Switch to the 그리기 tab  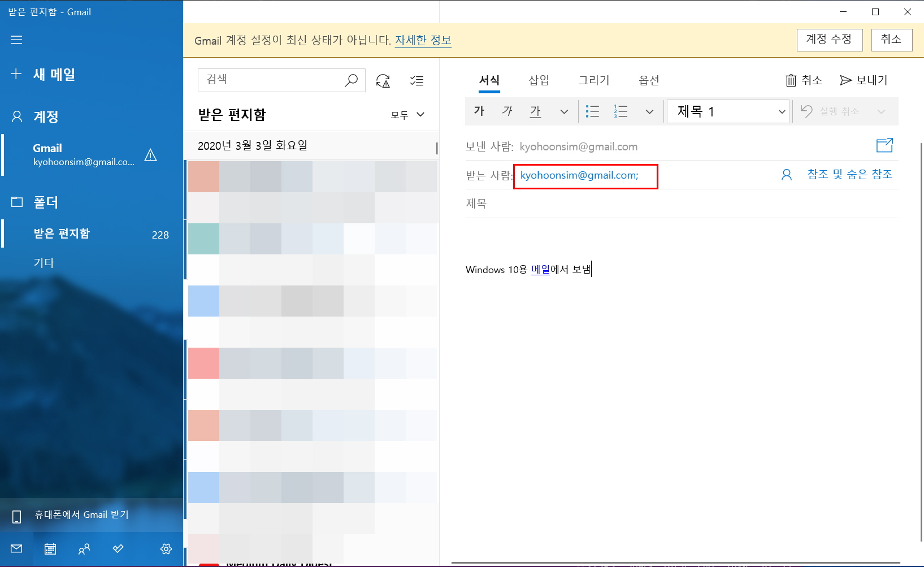(x=594, y=80)
